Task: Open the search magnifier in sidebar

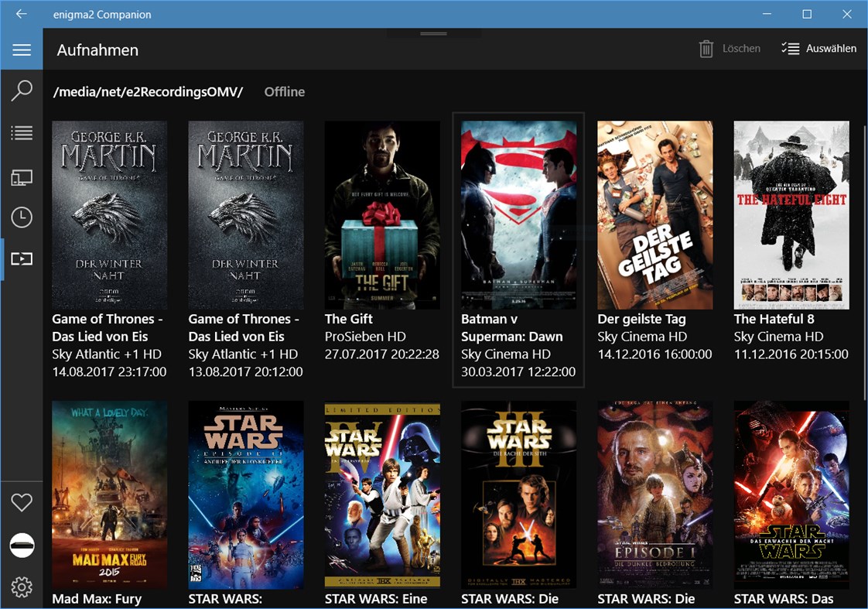Action: point(22,91)
